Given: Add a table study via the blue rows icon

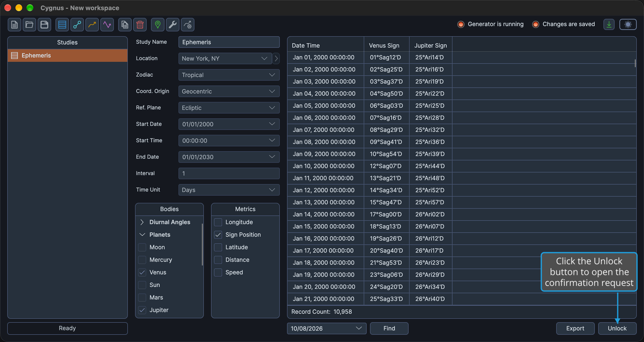Looking at the screenshot, I should pyautogui.click(x=62, y=25).
